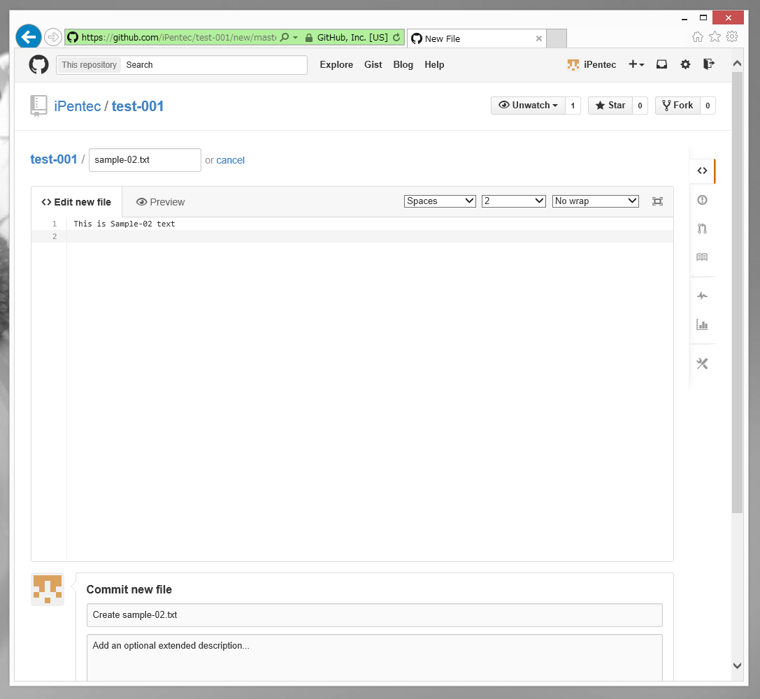
Task: Open Help in the top navigation
Action: click(x=434, y=64)
